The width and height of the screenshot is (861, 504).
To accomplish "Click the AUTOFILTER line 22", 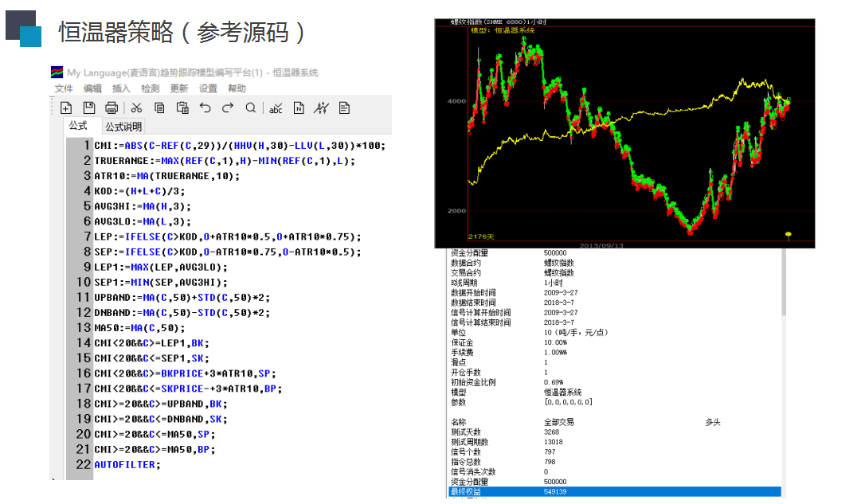I will (x=127, y=464).
